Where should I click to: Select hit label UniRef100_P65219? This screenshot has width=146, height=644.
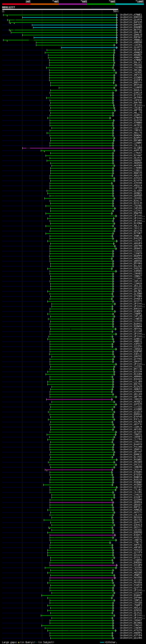(131, 550)
